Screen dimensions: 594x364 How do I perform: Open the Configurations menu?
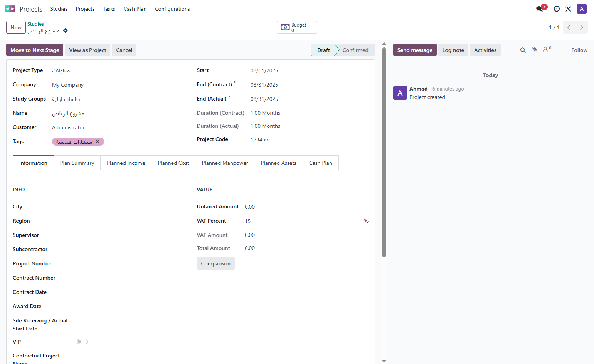pyautogui.click(x=172, y=9)
